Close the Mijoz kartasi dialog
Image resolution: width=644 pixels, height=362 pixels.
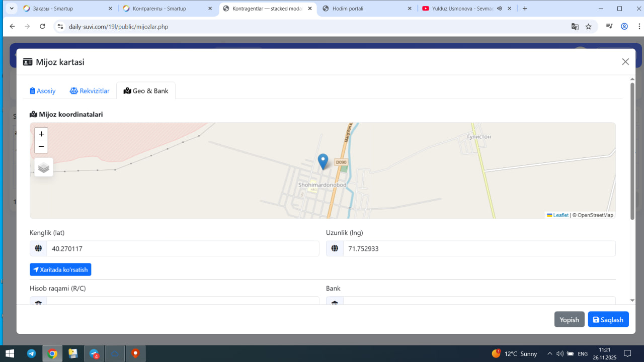625,62
